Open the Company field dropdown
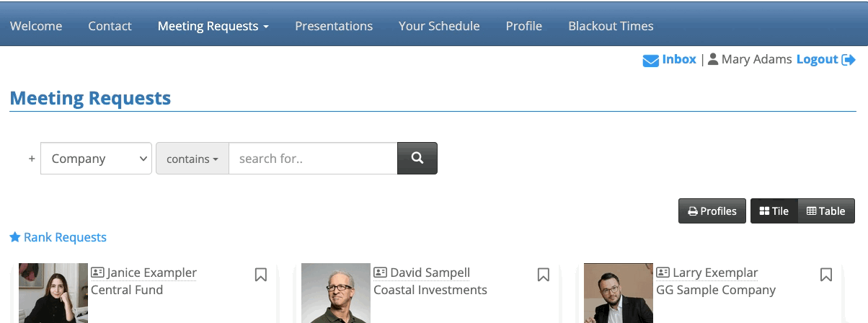The height and width of the screenshot is (323, 868). pyautogui.click(x=96, y=159)
